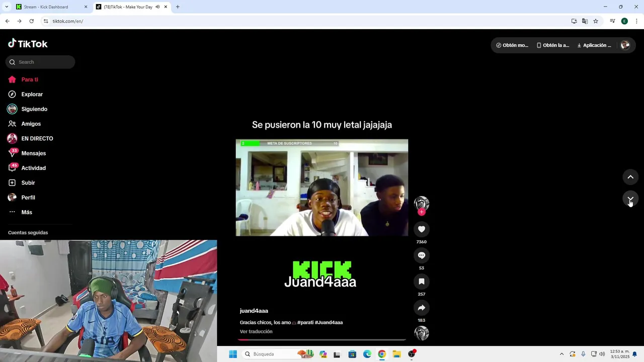Follow creator with red plus badge

(422, 212)
